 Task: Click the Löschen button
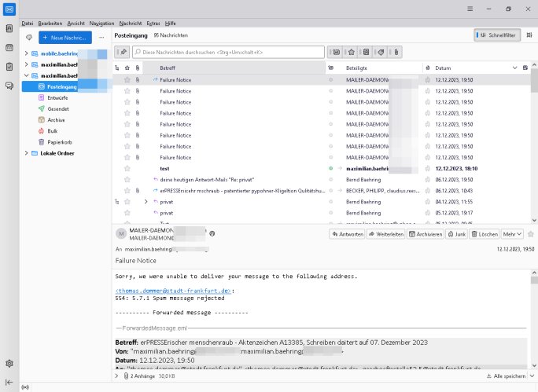(485, 234)
